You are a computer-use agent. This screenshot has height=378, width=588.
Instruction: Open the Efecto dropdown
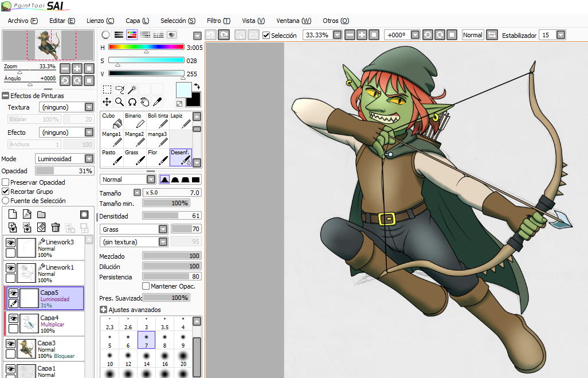89,133
